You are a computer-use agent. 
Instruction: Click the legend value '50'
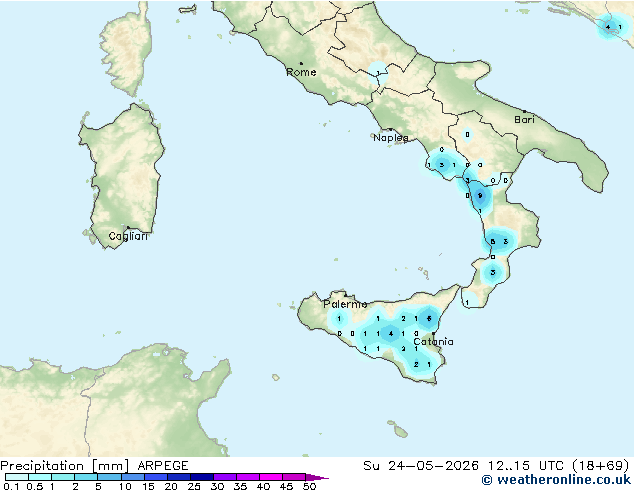coord(309,486)
